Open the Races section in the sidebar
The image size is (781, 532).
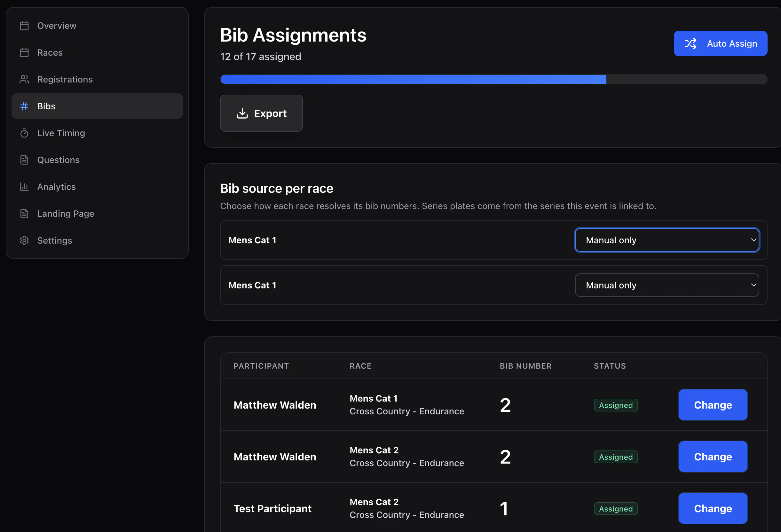pos(97,52)
